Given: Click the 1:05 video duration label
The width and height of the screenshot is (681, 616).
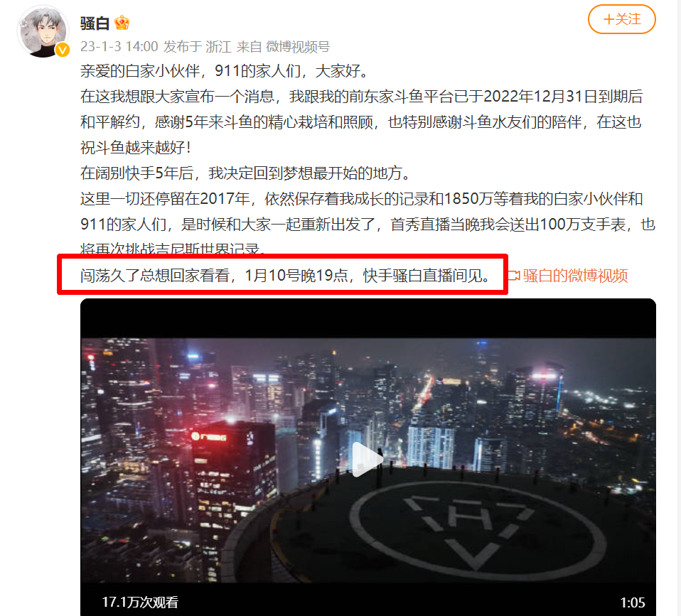Looking at the screenshot, I should tap(633, 603).
